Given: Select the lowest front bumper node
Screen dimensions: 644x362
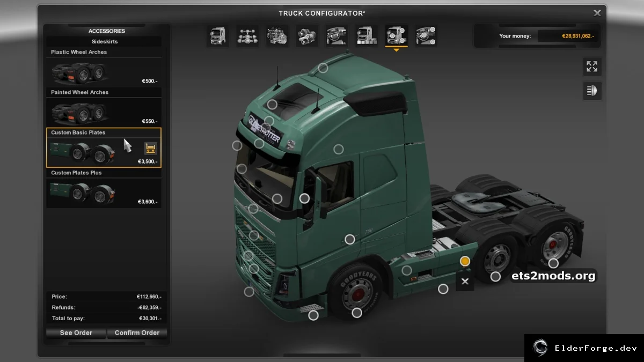Looking at the screenshot, I should 249,292.
